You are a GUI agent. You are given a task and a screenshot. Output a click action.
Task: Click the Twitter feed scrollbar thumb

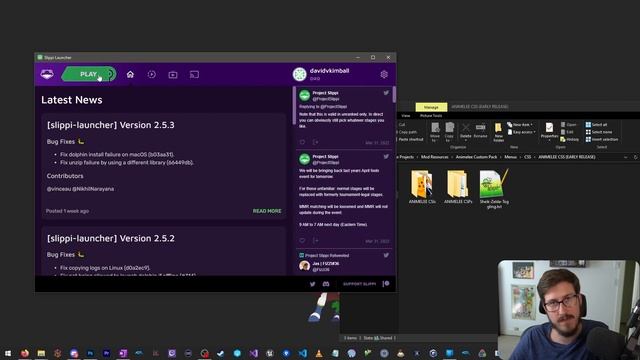click(394, 94)
